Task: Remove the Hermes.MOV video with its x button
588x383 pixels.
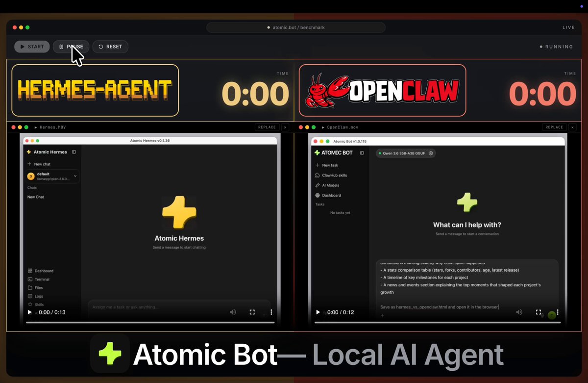Action: [285, 127]
